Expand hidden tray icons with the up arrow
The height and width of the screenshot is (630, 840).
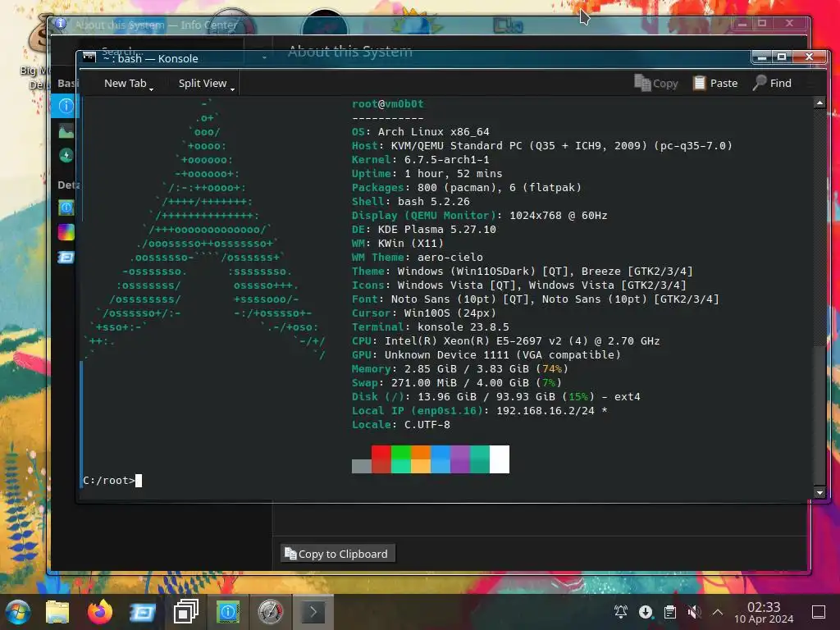(x=718, y=612)
